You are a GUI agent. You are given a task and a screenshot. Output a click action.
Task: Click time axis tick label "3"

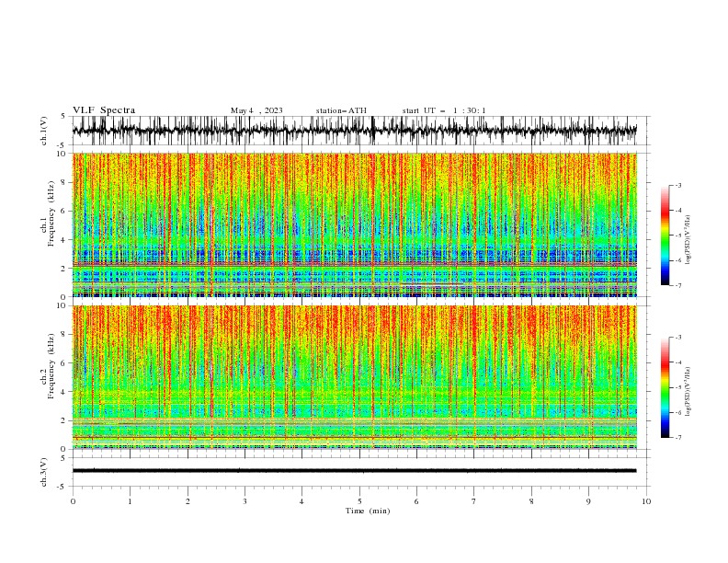[x=245, y=501]
